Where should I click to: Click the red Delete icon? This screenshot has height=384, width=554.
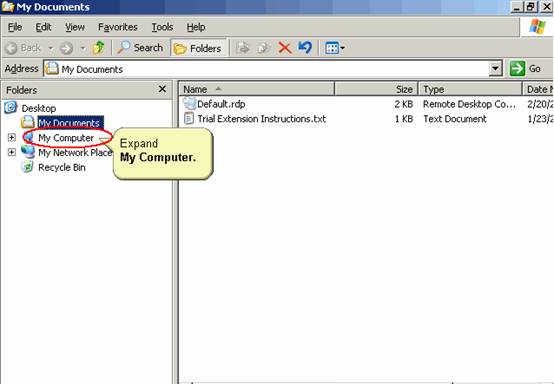pos(284,48)
